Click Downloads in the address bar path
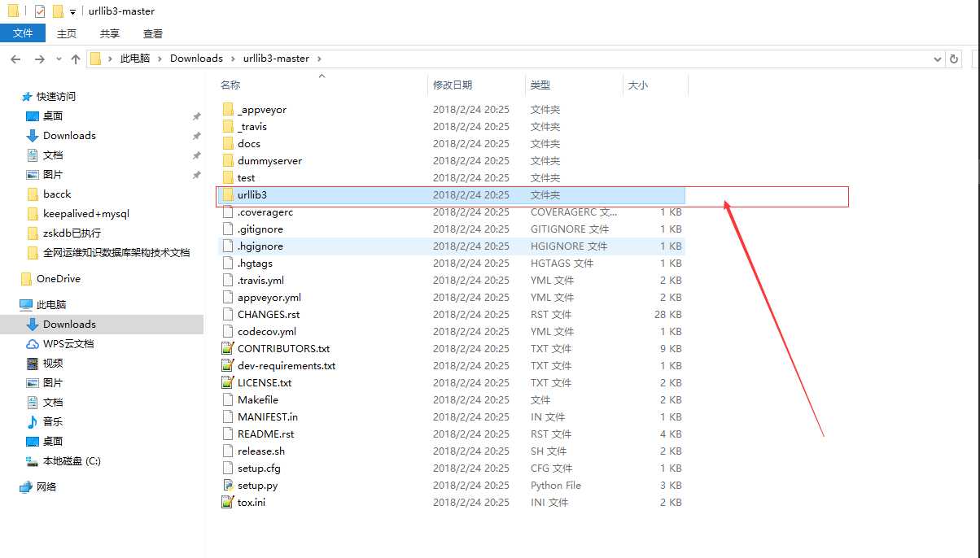Viewport: 980px width, 558px height. click(x=196, y=59)
